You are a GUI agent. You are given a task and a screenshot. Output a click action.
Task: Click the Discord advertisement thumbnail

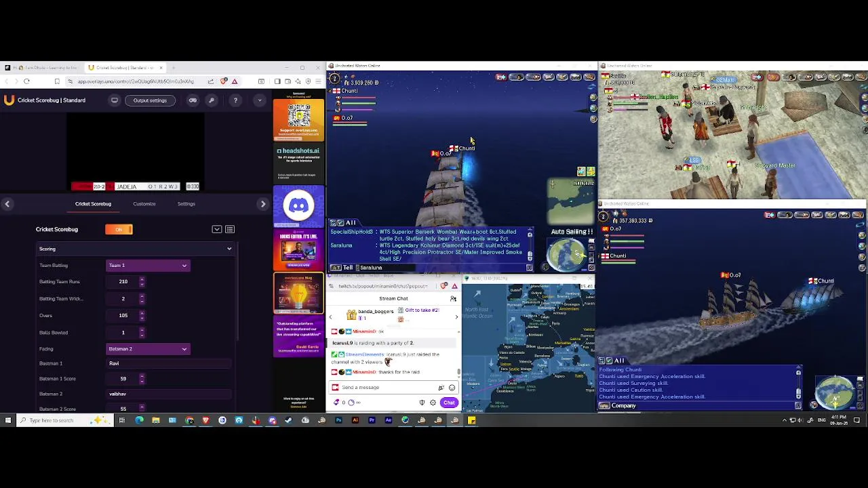(x=298, y=205)
